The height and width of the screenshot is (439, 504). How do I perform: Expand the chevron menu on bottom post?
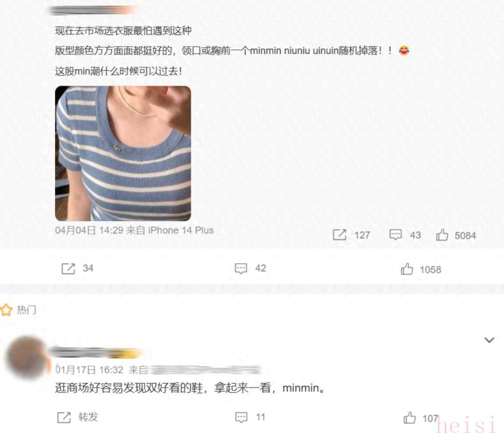click(489, 340)
